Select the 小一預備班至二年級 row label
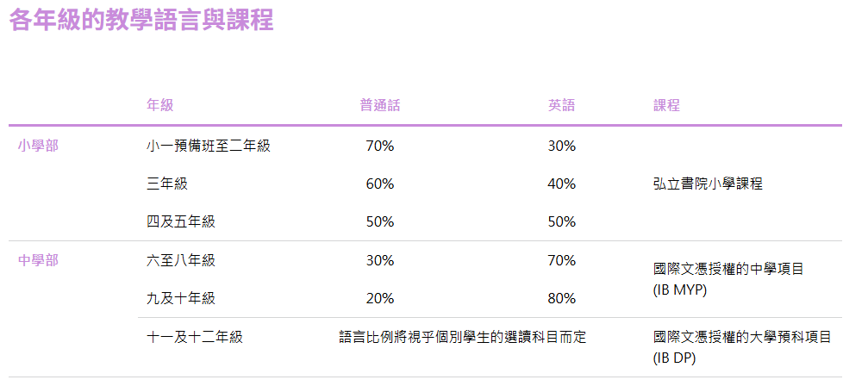The height and width of the screenshot is (386, 868). [x=209, y=146]
